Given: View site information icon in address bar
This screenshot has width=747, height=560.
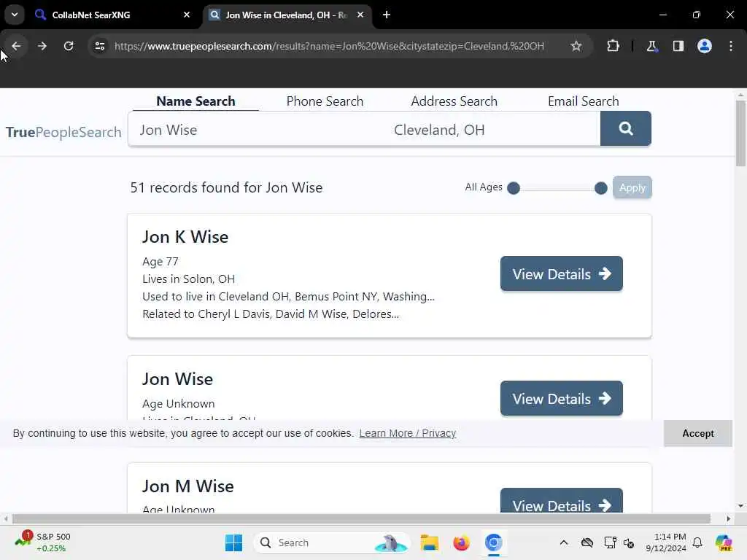Looking at the screenshot, I should 100,46.
